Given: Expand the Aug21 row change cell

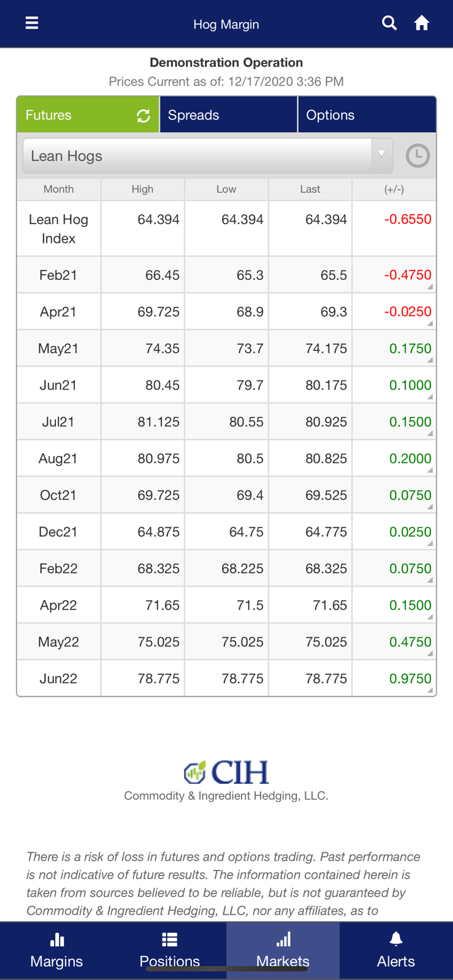Looking at the screenshot, I should (394, 459).
